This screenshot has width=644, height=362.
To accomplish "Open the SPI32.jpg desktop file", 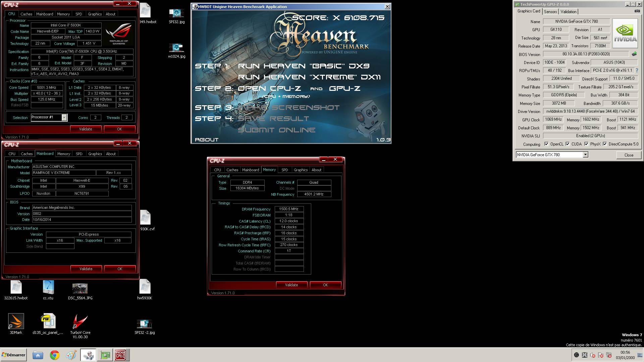I will (176, 15).
